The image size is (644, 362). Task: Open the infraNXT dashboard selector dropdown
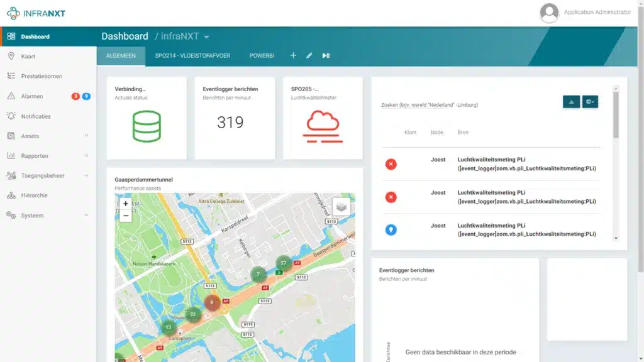coord(206,37)
